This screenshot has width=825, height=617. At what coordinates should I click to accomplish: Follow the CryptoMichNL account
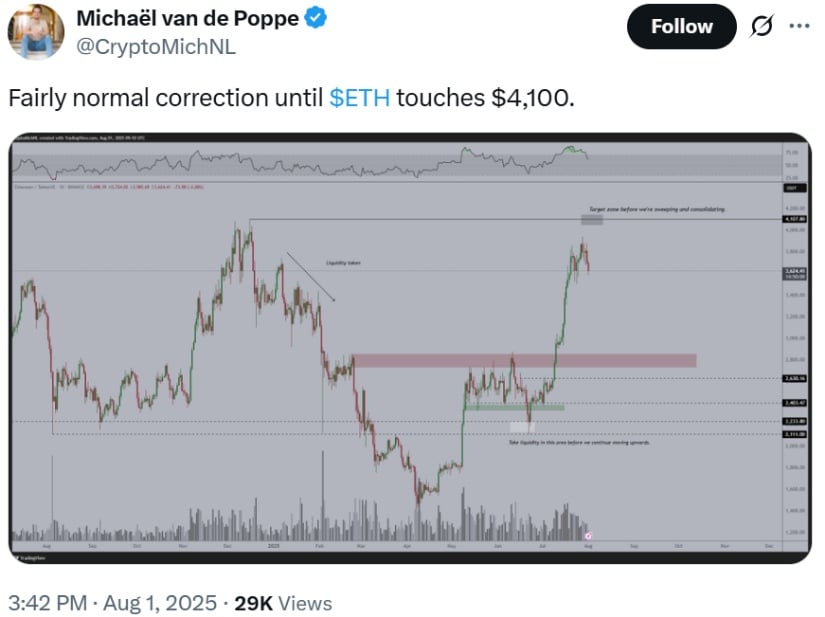pos(681,26)
